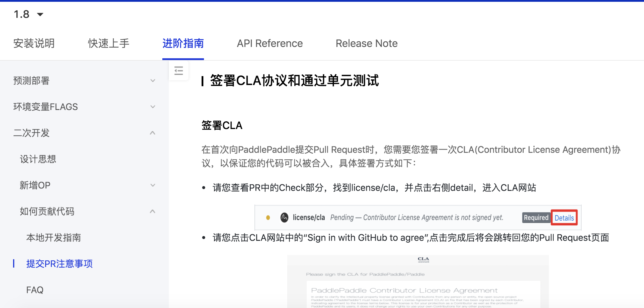
Task: Open 预测部署 in the sidebar
Action: click(31, 81)
